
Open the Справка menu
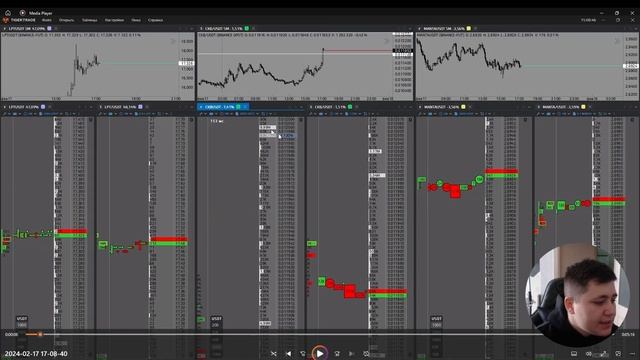(156, 20)
